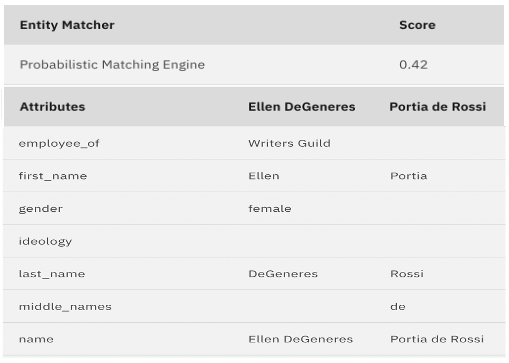This screenshot has width=509, height=363.
Task: Select the Probabilistic Matching Engine row
Action: tap(254, 65)
